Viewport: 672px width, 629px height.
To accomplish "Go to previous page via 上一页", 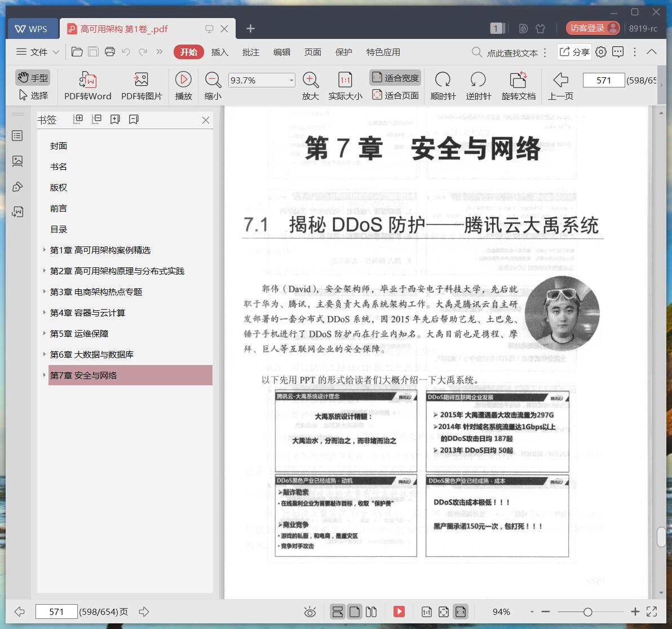I will (560, 86).
